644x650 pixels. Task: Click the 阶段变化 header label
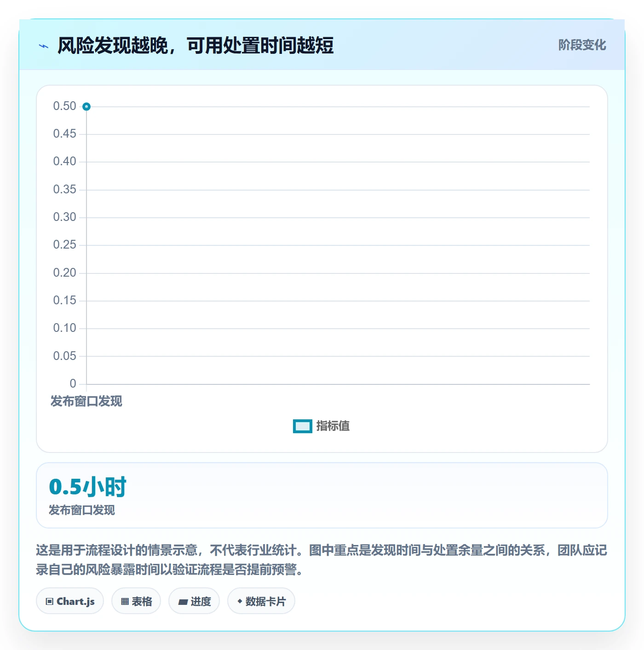582,45
